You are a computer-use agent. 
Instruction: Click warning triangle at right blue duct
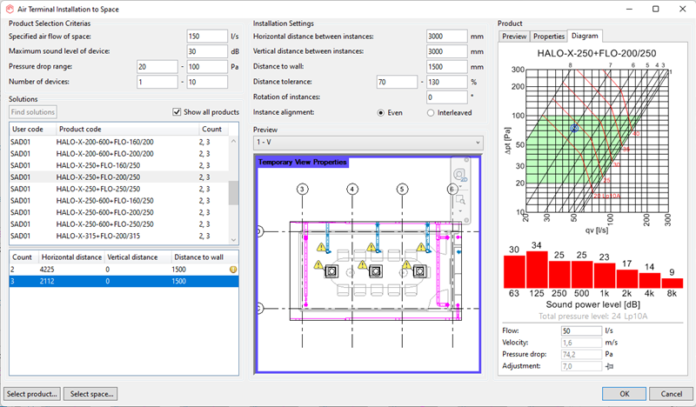pyautogui.click(x=421, y=247)
